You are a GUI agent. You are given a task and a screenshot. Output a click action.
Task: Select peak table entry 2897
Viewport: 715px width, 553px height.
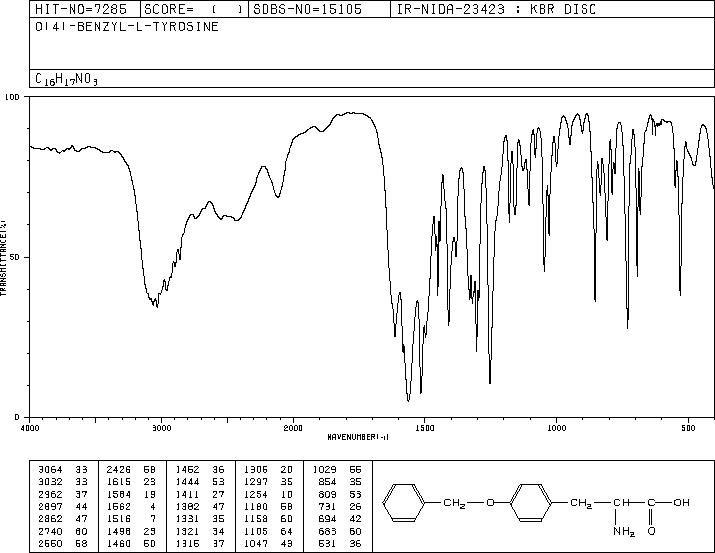pyautogui.click(x=50, y=506)
